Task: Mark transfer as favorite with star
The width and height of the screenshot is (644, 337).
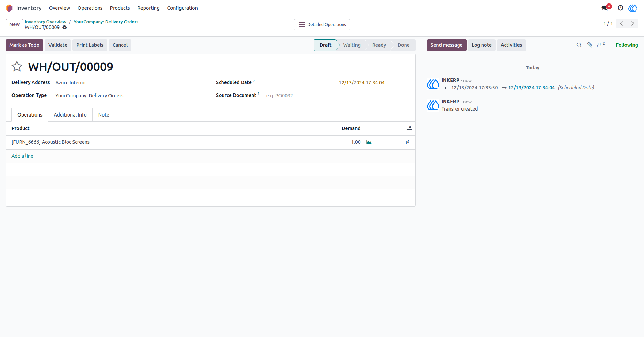Action: (x=17, y=66)
